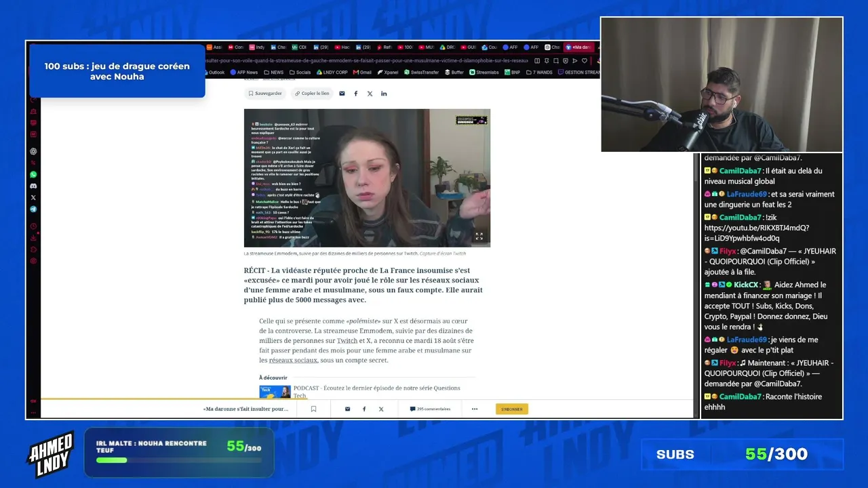Expand the Socials bookmarks folder
This screenshot has height=488, width=868.
pos(300,72)
